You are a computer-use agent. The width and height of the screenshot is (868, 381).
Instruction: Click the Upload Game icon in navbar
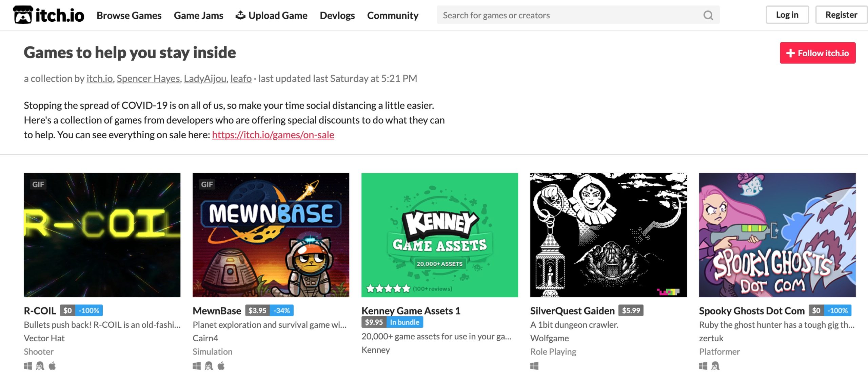(240, 15)
